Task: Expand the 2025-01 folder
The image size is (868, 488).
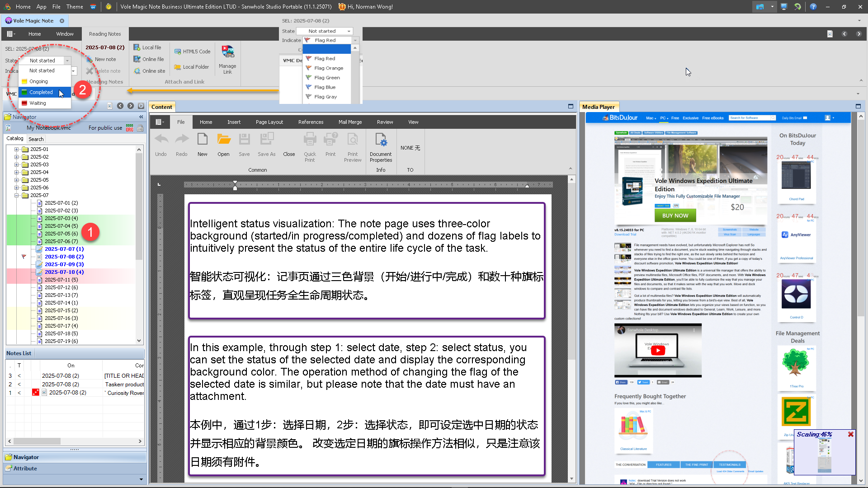Action: click(x=16, y=149)
